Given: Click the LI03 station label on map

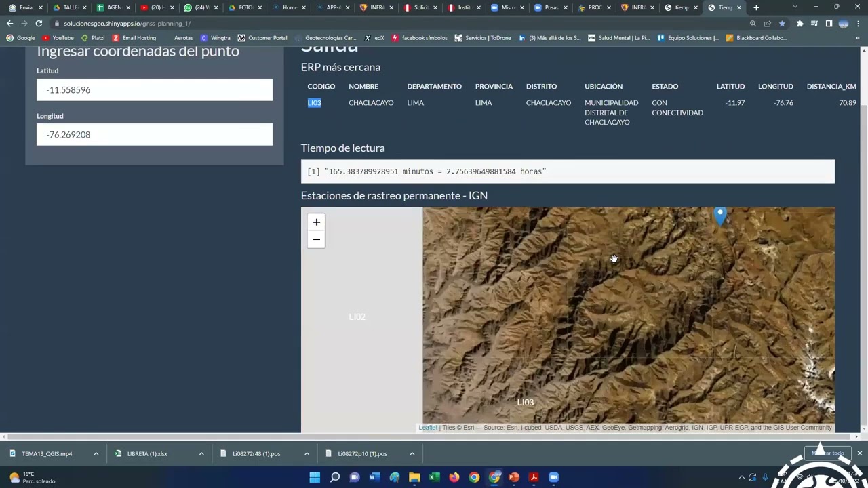Looking at the screenshot, I should pyautogui.click(x=526, y=402).
